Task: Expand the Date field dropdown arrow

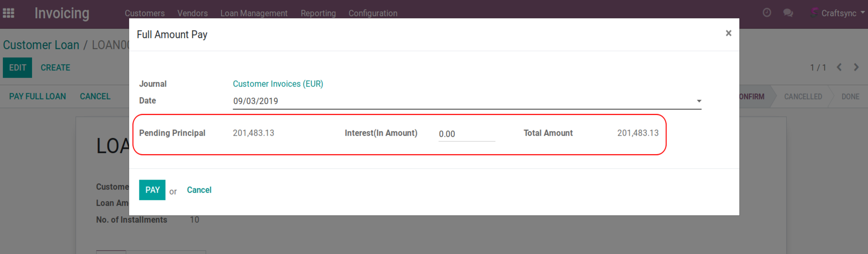Action: click(699, 101)
